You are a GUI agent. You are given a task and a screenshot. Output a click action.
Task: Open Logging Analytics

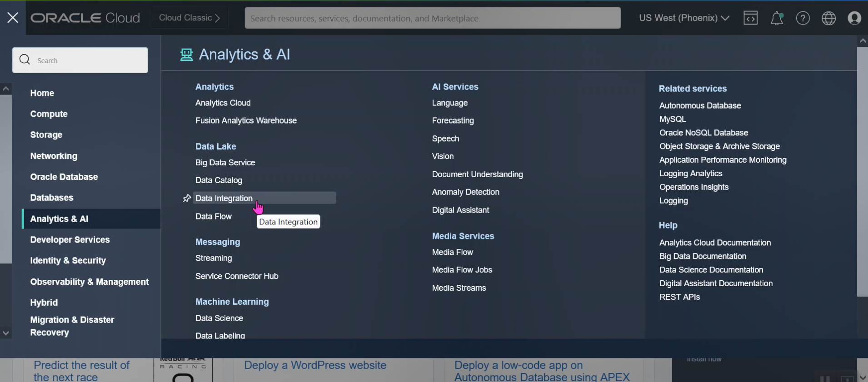coord(691,174)
